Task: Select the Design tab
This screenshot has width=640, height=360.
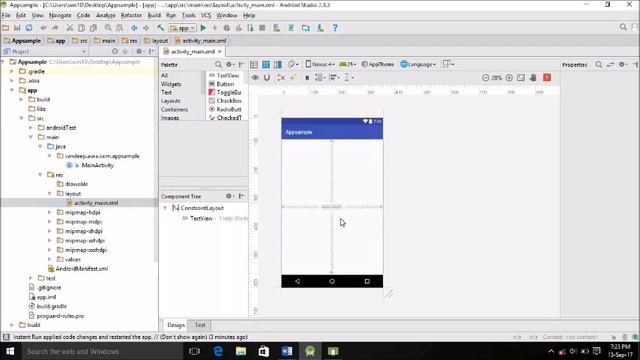Action: [176, 325]
